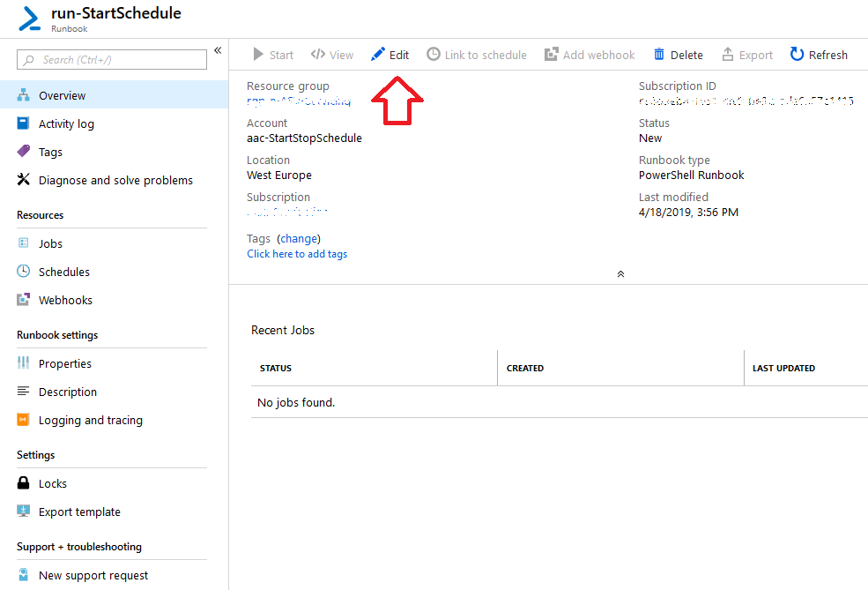Click the 'No jobs found.' text
This screenshot has height=590, width=868.
pos(296,403)
